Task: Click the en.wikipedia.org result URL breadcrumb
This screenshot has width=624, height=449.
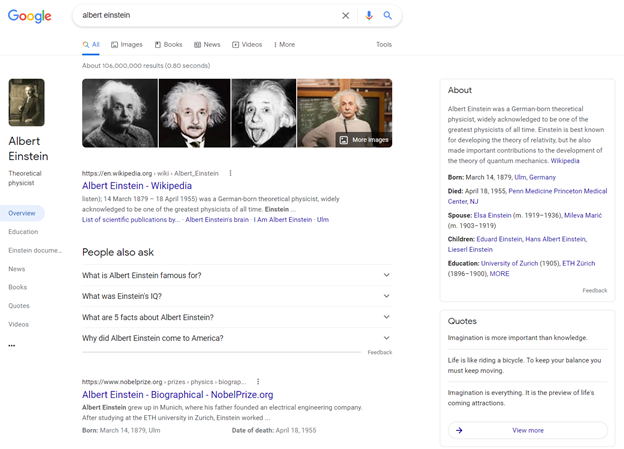Action: coord(150,173)
